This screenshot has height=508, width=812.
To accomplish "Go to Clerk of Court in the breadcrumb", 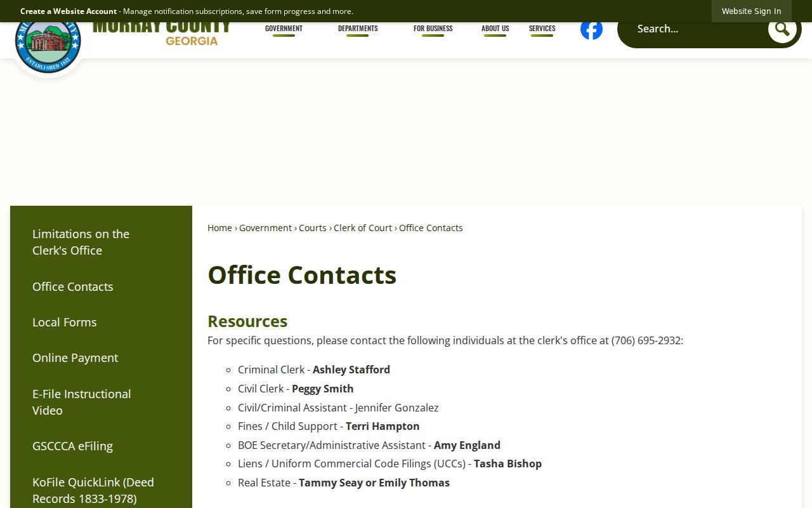I will coord(363,228).
